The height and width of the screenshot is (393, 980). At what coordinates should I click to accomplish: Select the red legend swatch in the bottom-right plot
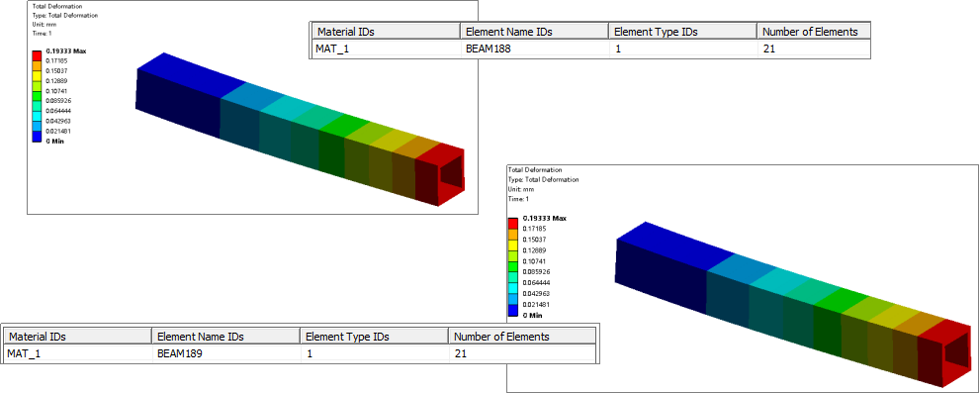[x=513, y=223]
